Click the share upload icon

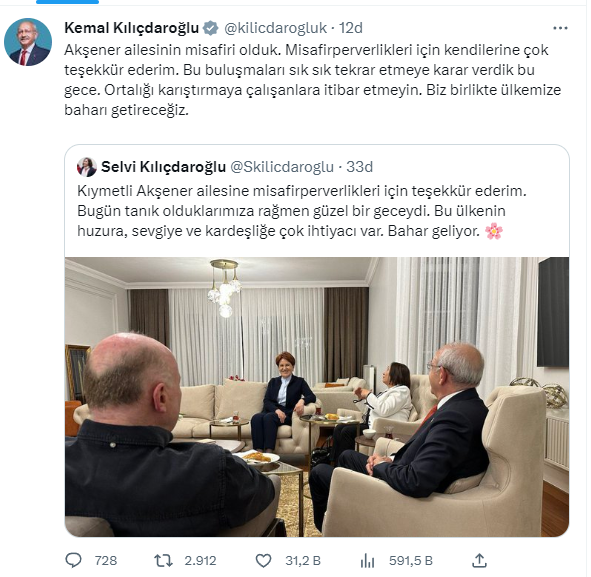[x=479, y=560]
